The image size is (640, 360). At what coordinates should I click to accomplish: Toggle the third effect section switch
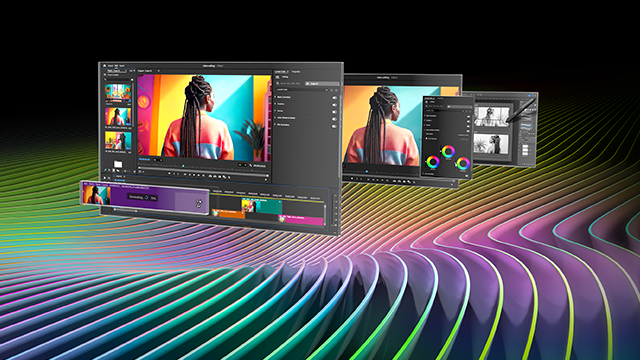coord(334,112)
